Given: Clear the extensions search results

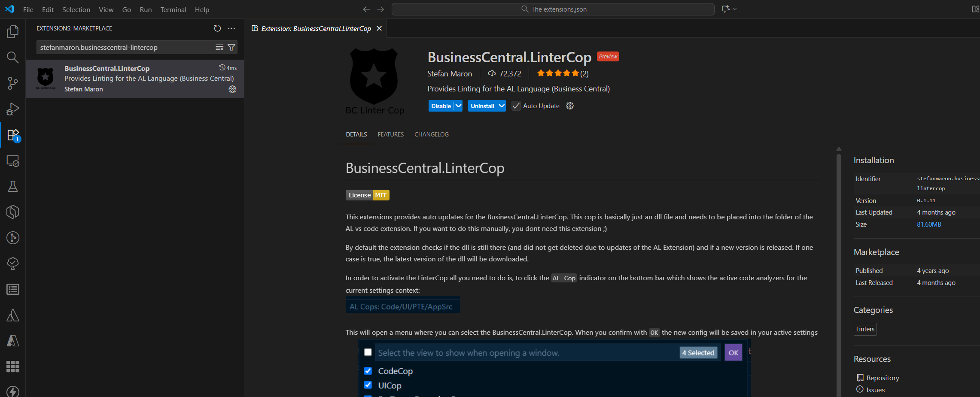Looking at the screenshot, I should tap(219, 47).
